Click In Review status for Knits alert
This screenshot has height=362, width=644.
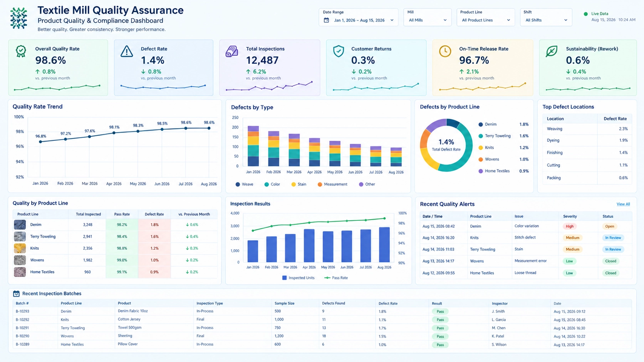613,238
